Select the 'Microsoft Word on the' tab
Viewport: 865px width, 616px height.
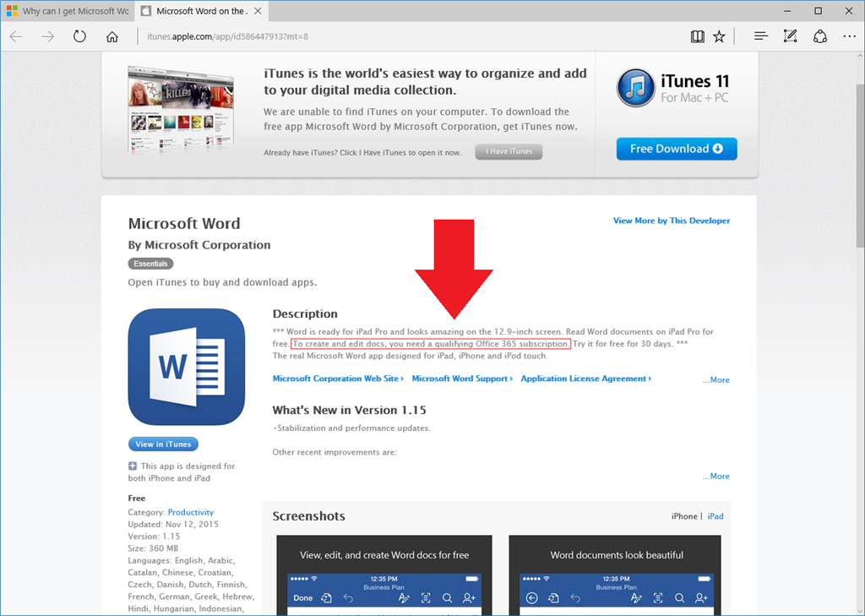point(201,11)
